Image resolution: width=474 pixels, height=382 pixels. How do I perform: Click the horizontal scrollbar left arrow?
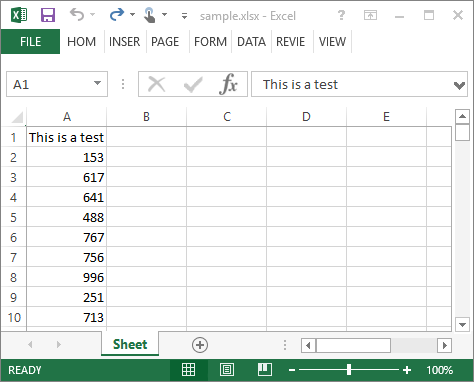(x=308, y=345)
